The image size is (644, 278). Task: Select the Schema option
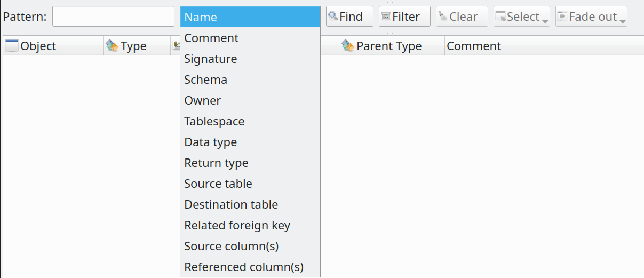tap(250, 80)
